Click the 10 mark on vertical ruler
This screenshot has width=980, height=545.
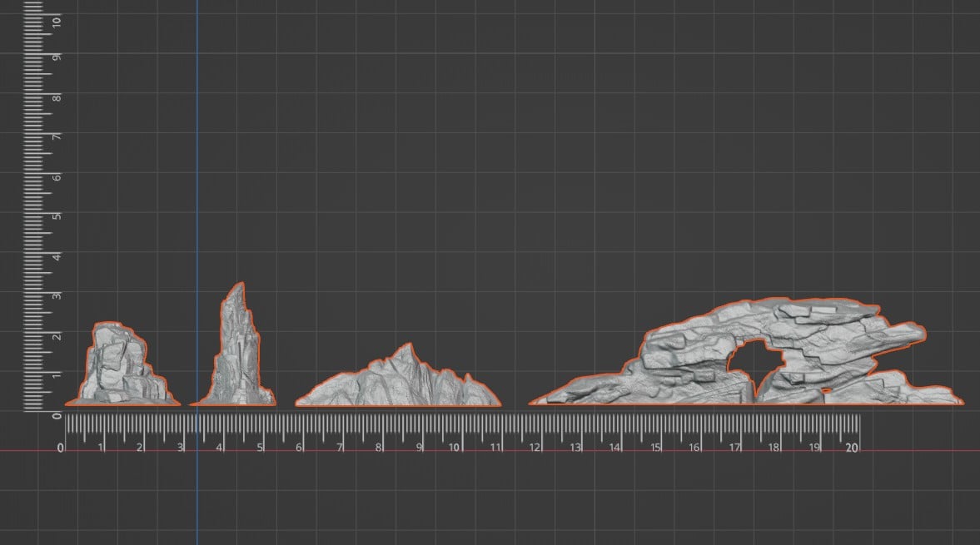click(x=57, y=22)
